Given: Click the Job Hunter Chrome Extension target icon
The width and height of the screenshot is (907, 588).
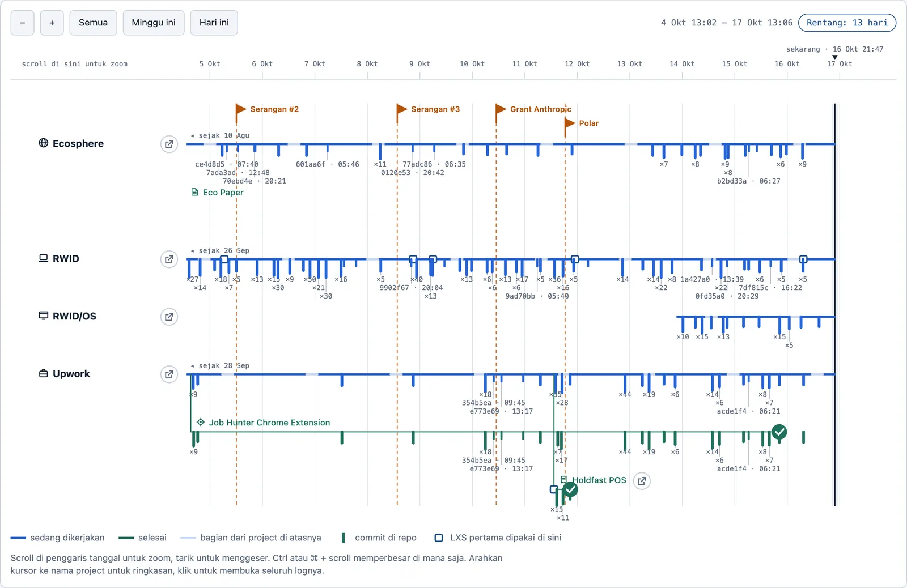Looking at the screenshot, I should click(x=201, y=422).
